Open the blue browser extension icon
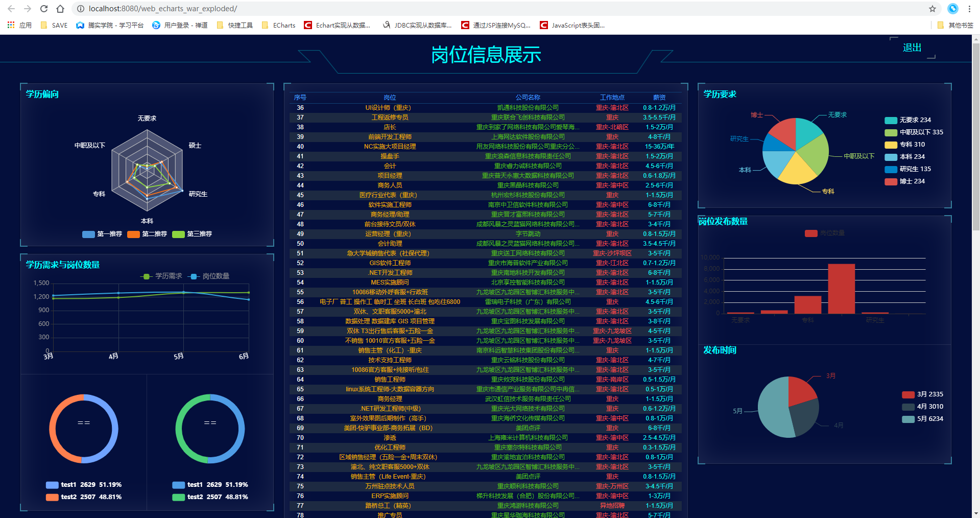980x518 pixels. click(953, 9)
